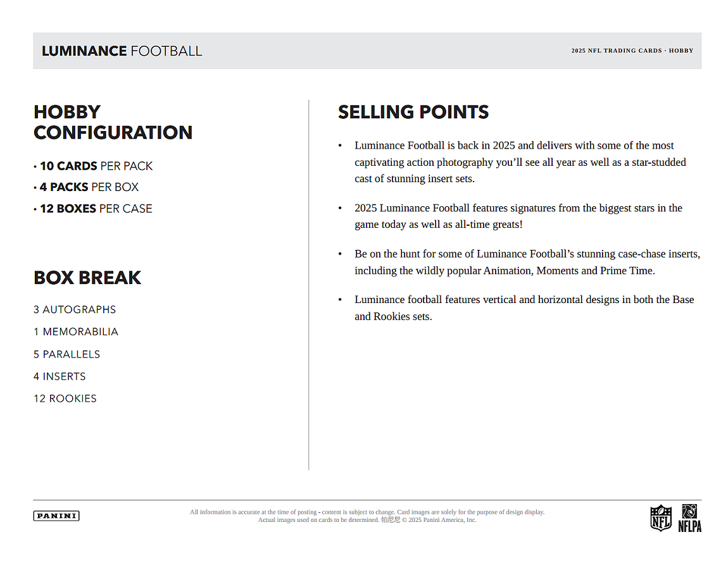Click the NFLPA logo
Image resolution: width=728 pixels, height=563 pixels.
690,518
